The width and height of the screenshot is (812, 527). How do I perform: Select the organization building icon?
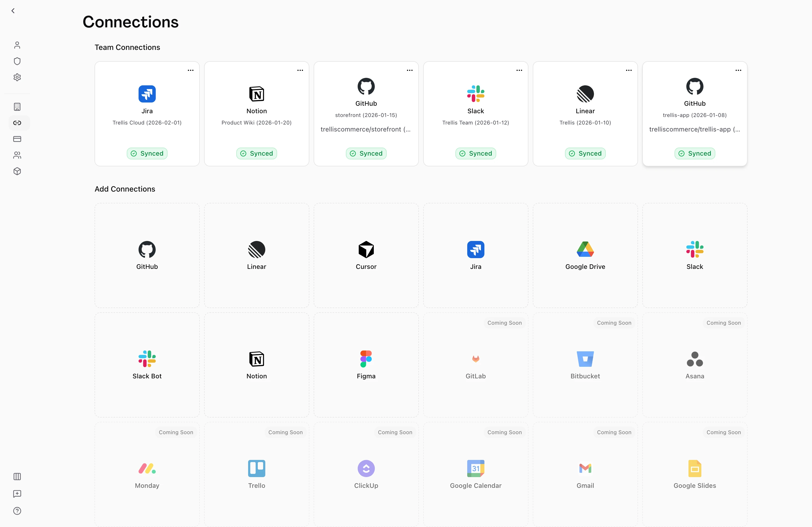(17, 107)
